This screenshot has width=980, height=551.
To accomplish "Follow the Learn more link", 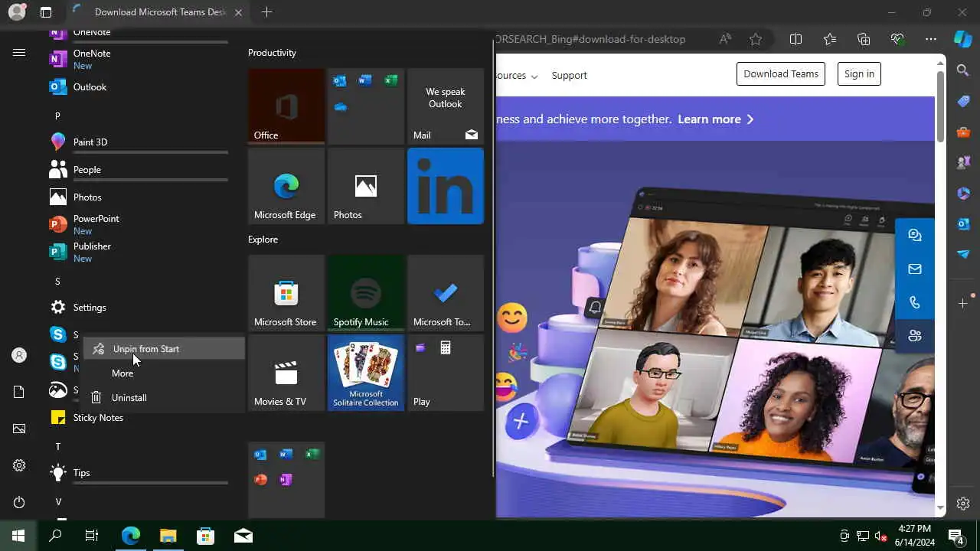I will tap(715, 119).
